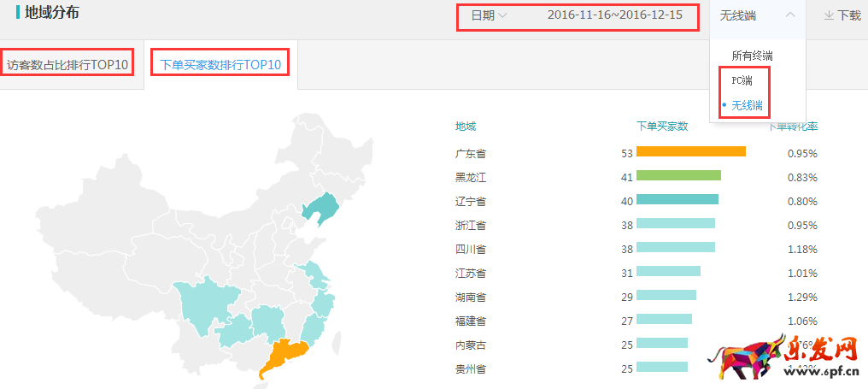Screen dimensions: 868x389
Task: Click the 四川省 bar
Action: 676,247
